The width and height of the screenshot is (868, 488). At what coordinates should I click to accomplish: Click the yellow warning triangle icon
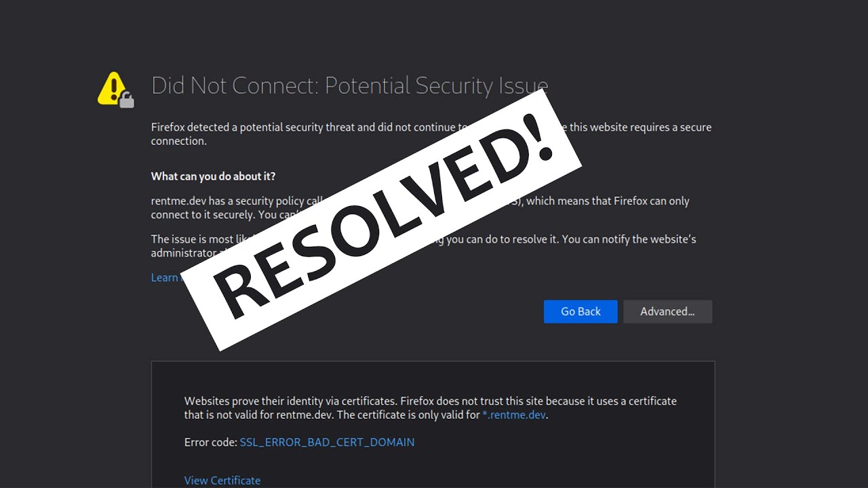(x=112, y=88)
